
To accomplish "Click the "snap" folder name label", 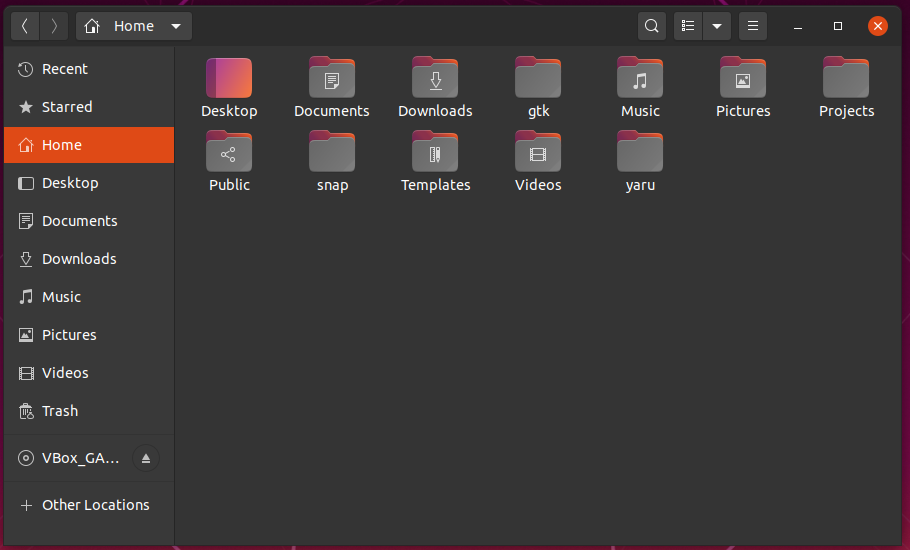I will point(333,186).
